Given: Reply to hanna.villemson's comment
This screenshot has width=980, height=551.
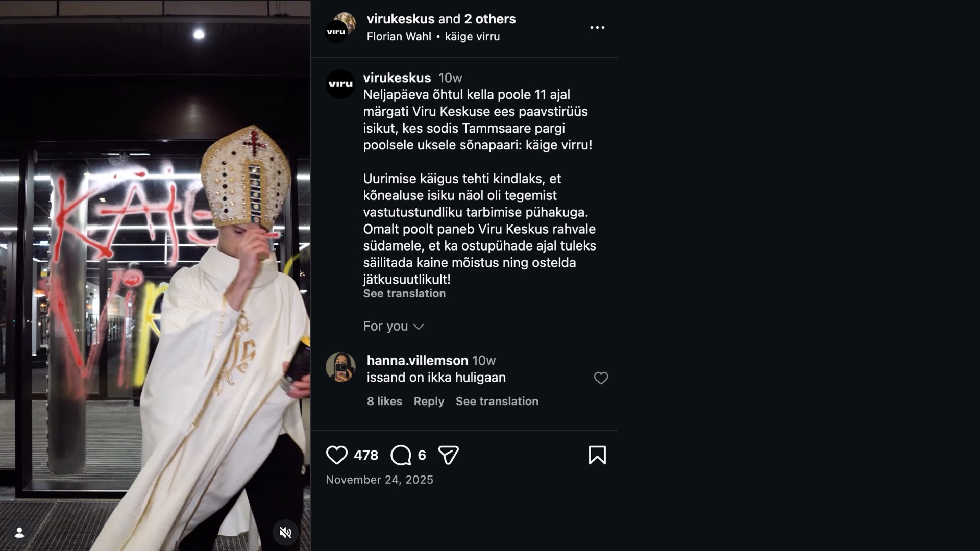Looking at the screenshot, I should 429,402.
